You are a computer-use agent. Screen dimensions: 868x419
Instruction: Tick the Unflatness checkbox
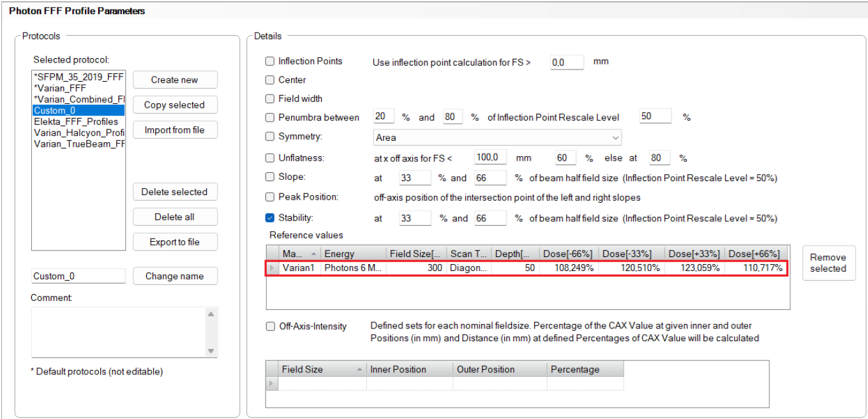270,158
